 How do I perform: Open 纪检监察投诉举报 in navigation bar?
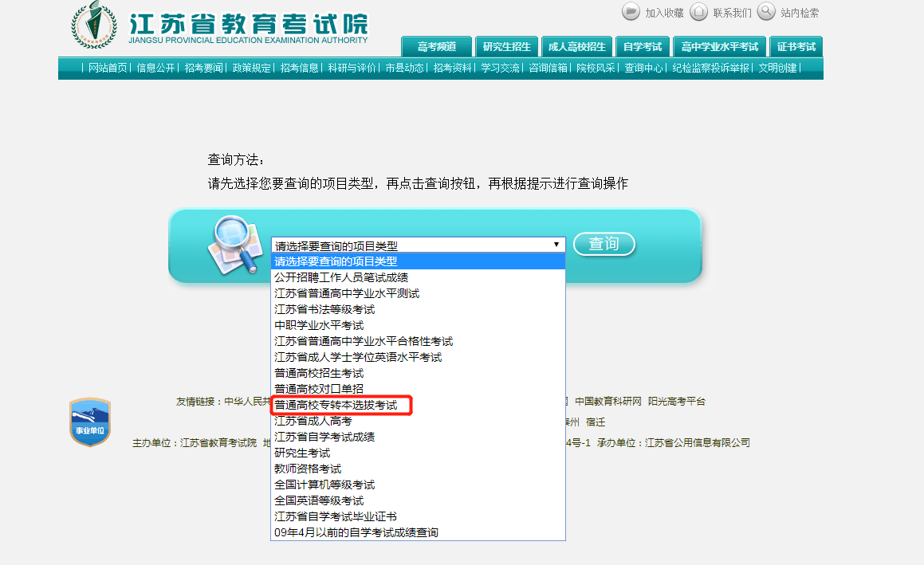710,69
